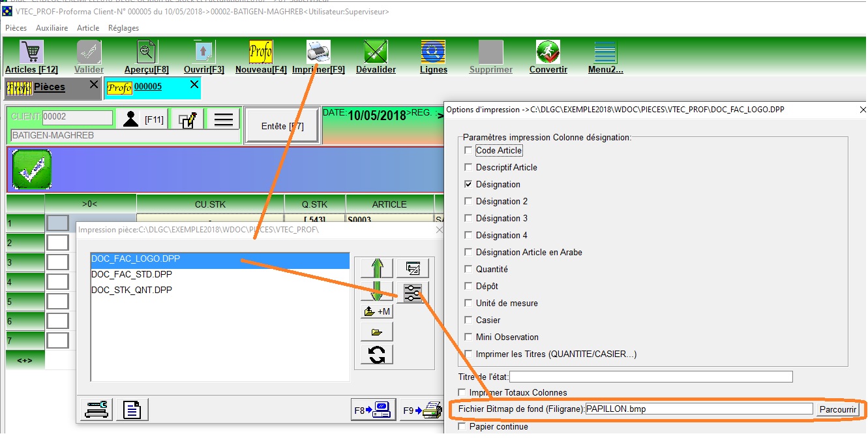The image size is (868, 438).
Task: Click the <+> add line button
Action: click(x=25, y=360)
